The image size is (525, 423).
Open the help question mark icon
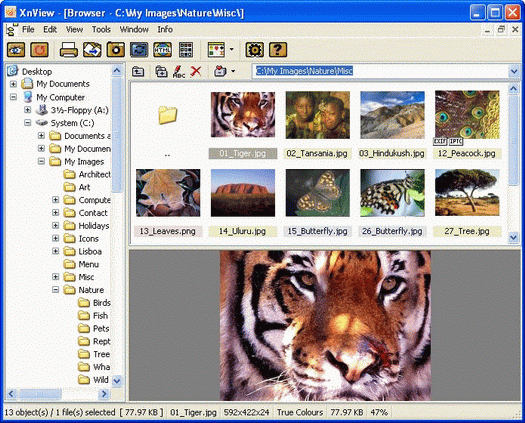pos(278,50)
